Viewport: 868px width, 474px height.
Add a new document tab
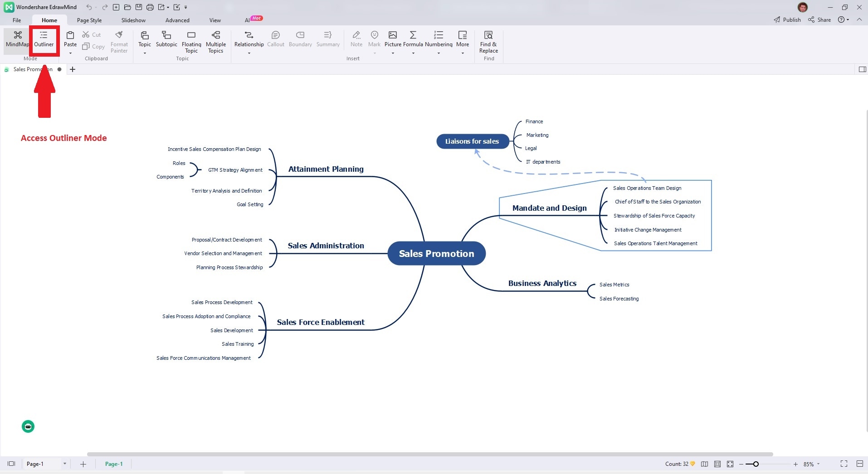[73, 69]
